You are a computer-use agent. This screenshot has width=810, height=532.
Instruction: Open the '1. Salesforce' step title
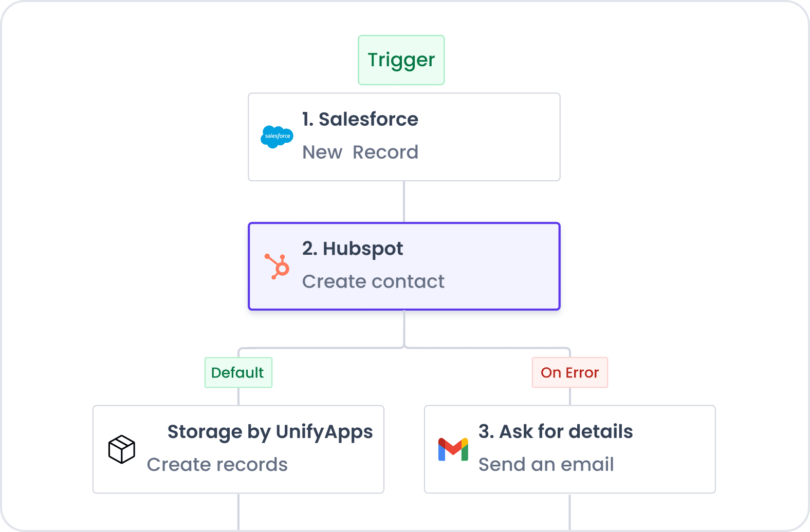[x=360, y=119]
